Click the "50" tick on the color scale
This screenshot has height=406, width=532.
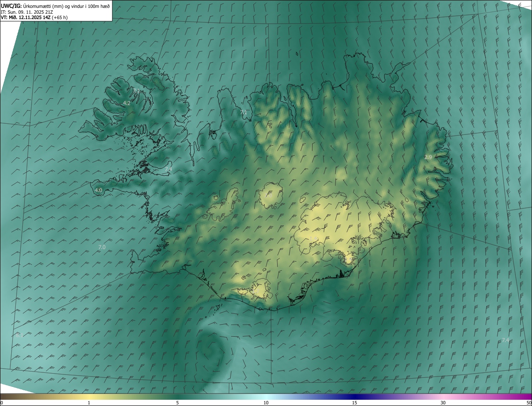(x=529, y=403)
